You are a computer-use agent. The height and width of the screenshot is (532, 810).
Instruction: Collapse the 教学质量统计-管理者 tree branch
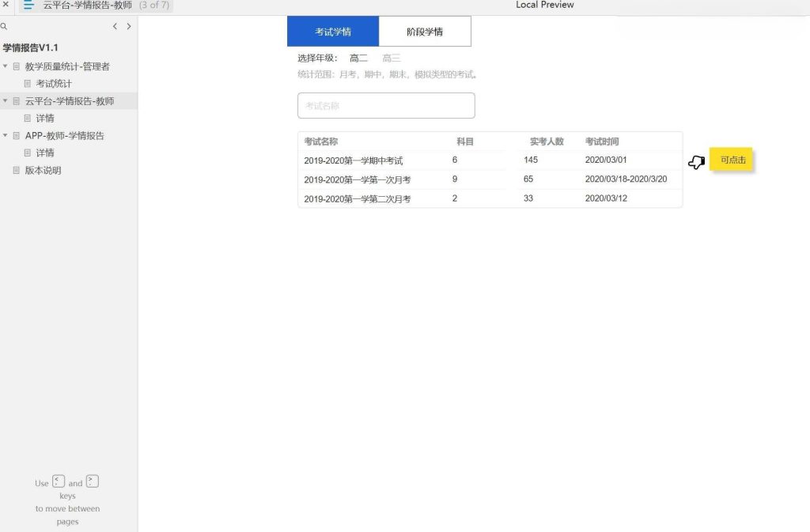click(6, 66)
